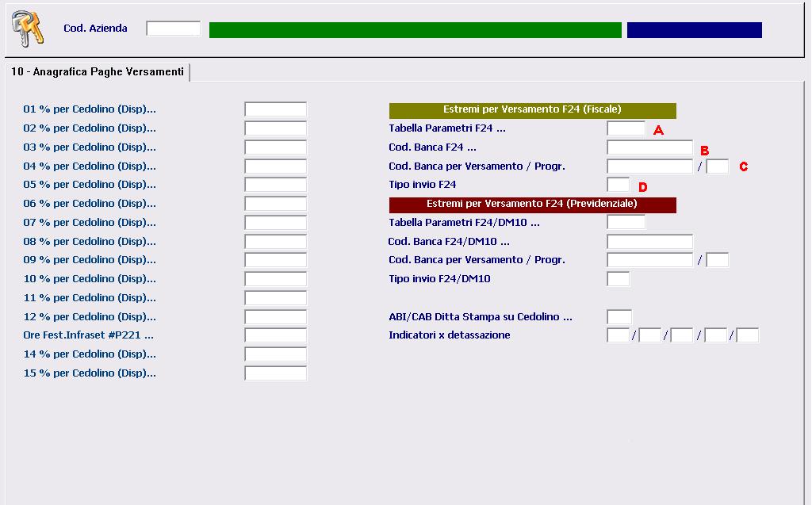Focus the 01 % per Cedolino field

pyautogui.click(x=275, y=109)
